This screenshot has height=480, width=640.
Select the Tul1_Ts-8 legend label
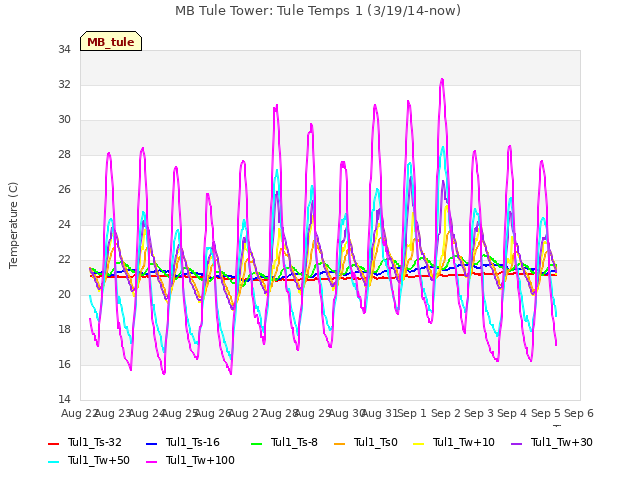294,442
